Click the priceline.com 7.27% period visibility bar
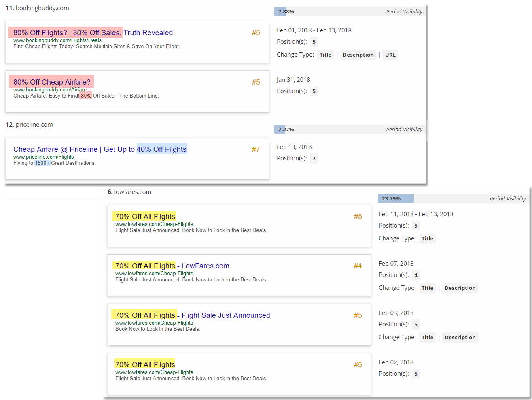This screenshot has width=532, height=400. coord(350,130)
